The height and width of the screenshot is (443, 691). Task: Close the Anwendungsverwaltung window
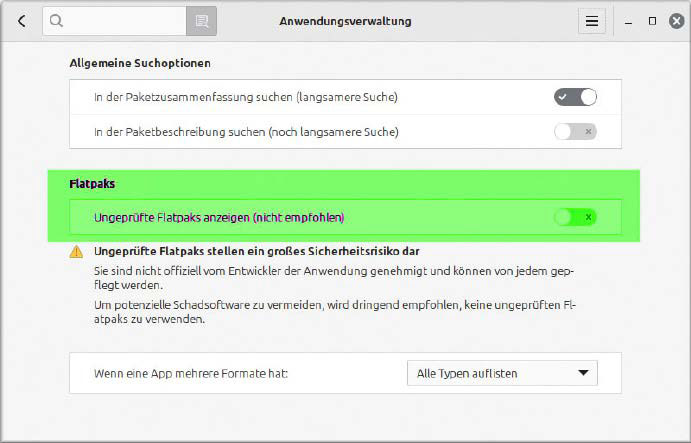676,21
